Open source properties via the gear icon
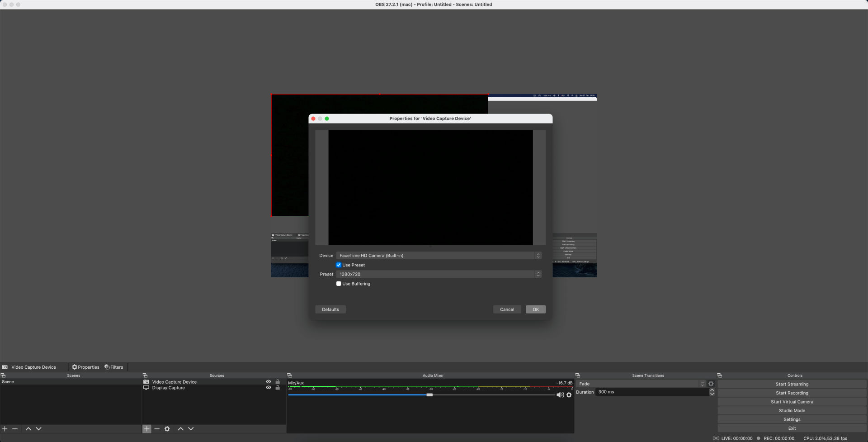 [x=167, y=428]
